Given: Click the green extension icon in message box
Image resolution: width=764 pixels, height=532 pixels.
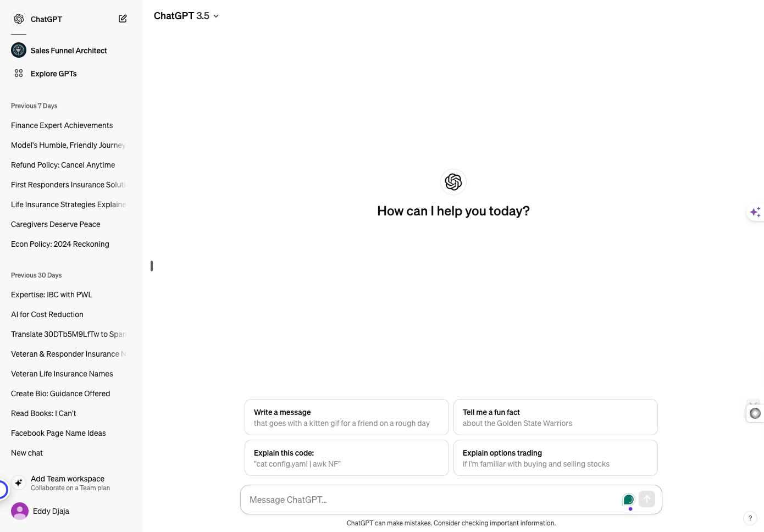Looking at the screenshot, I should [x=629, y=500].
